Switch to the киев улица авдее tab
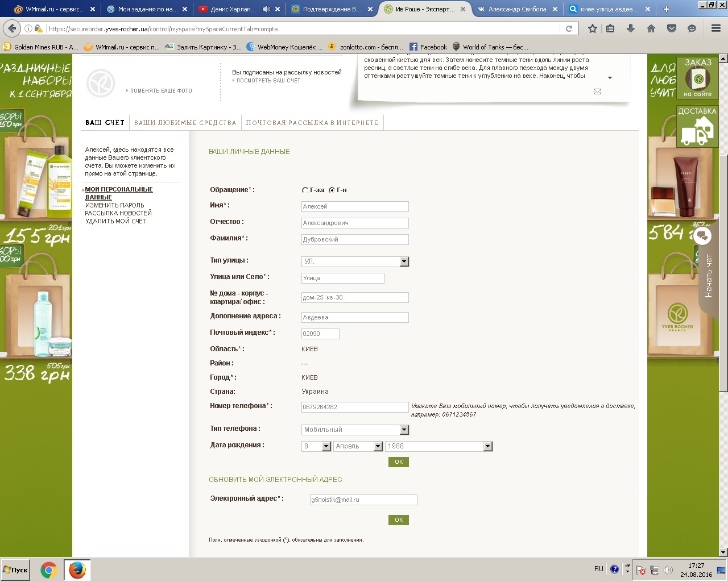This screenshot has height=582, width=728. (x=609, y=9)
